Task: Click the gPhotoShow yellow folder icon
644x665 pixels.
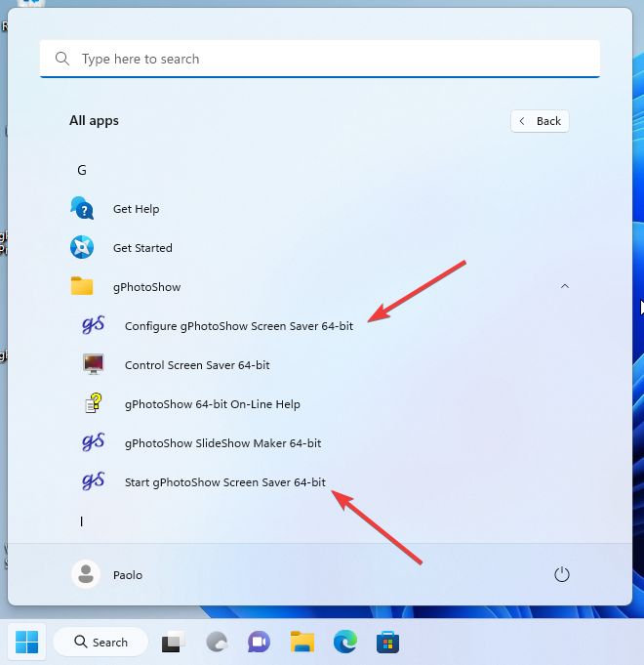Action: [82, 286]
